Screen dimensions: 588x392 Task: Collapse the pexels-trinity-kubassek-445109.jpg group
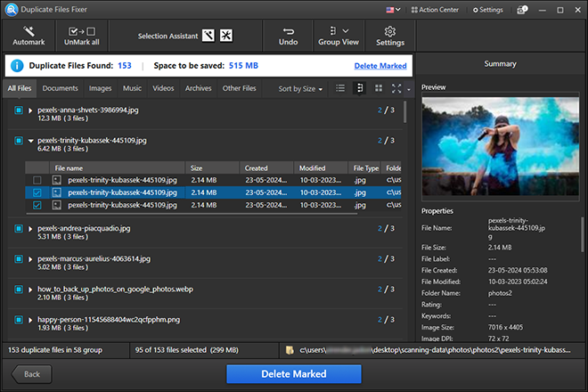pos(31,140)
